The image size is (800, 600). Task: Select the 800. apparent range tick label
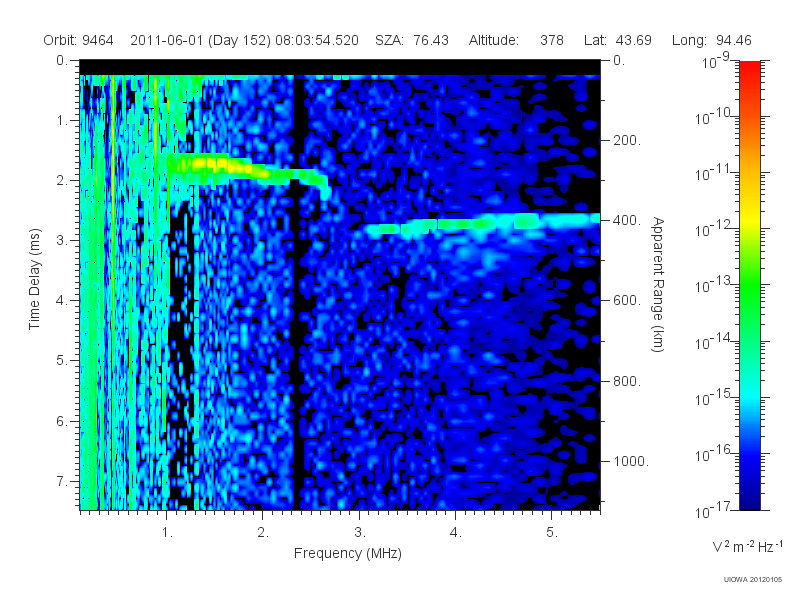point(627,381)
